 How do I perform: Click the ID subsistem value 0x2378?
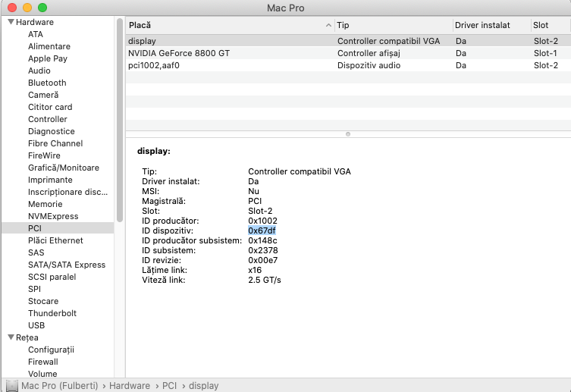(263, 250)
